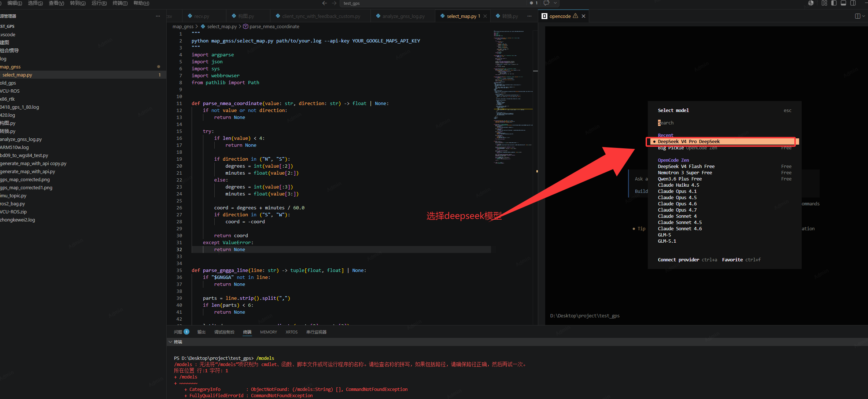Screen dimensions: 868x399
Task: Go forward with the right navigation arrow
Action: tap(334, 3)
